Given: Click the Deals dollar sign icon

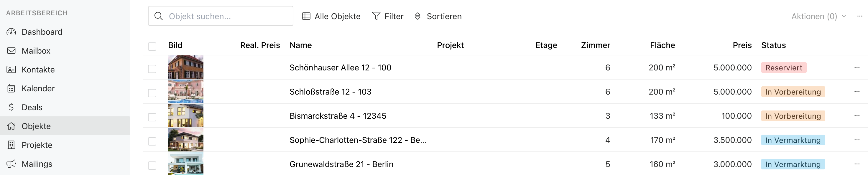Looking at the screenshot, I should 11,107.
